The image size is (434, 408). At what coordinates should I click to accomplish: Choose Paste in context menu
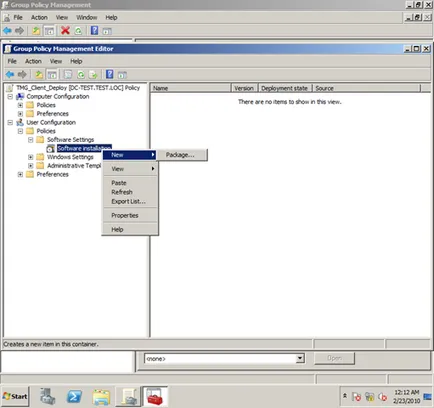130,183
